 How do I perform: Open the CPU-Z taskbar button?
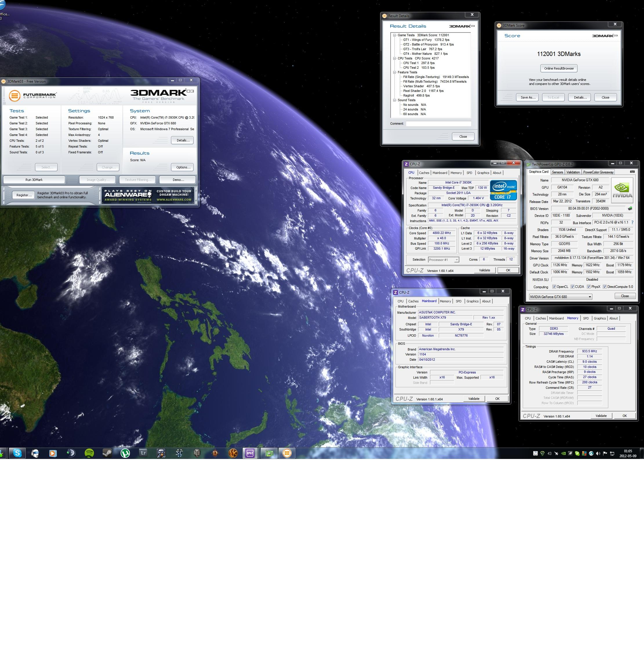point(250,453)
